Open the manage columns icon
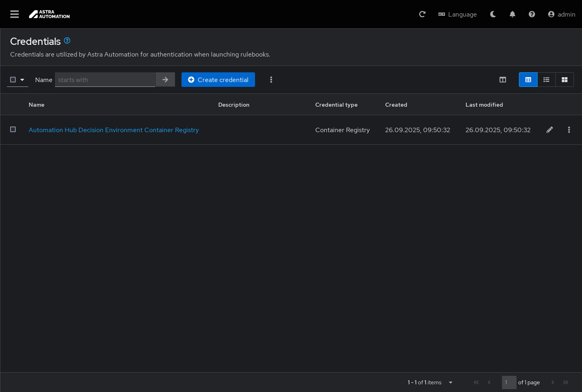 [x=503, y=80]
